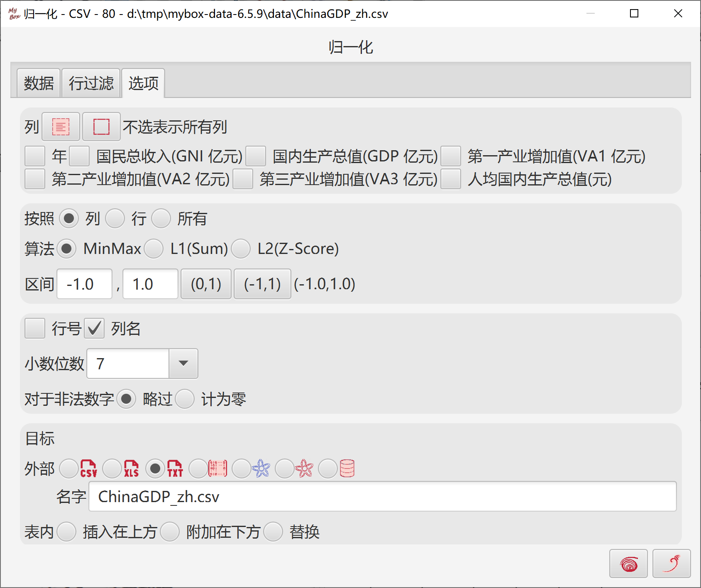Switch to the 数据 tab
The width and height of the screenshot is (701, 588).
(x=39, y=83)
